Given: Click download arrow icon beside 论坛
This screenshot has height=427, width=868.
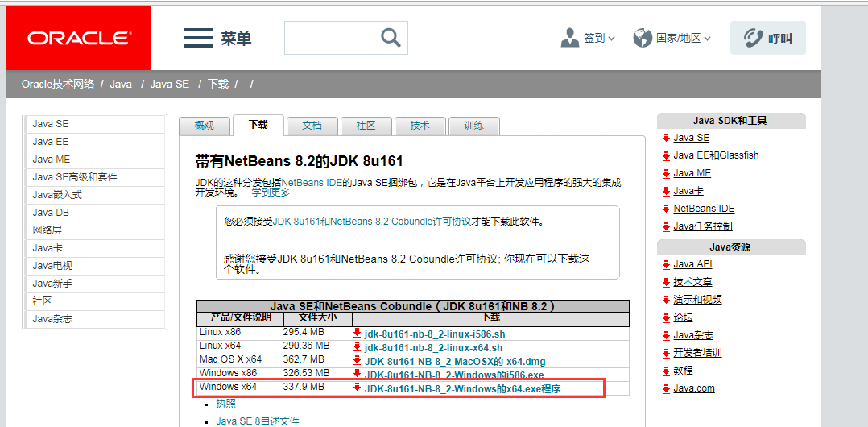Looking at the screenshot, I should (x=666, y=317).
